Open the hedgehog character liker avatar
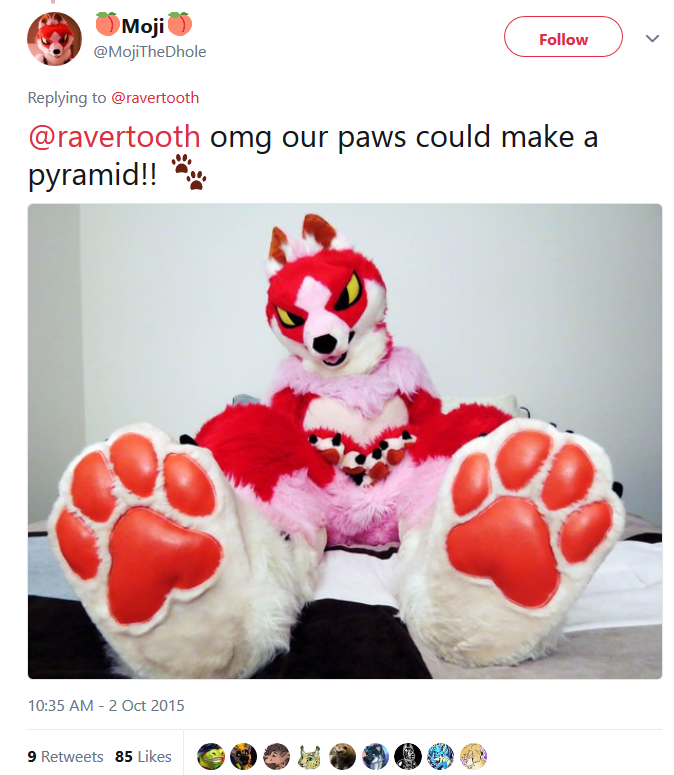Image resolution: width=674 pixels, height=775 pixels. pos(277,756)
